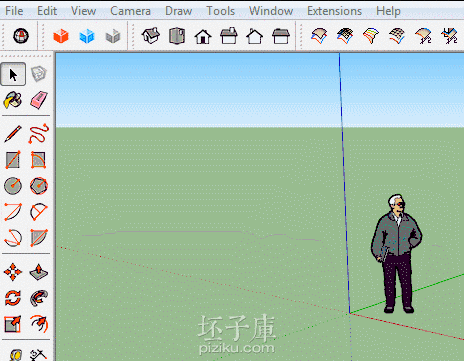
Task: Choose the Scale tool
Action: coord(13,324)
